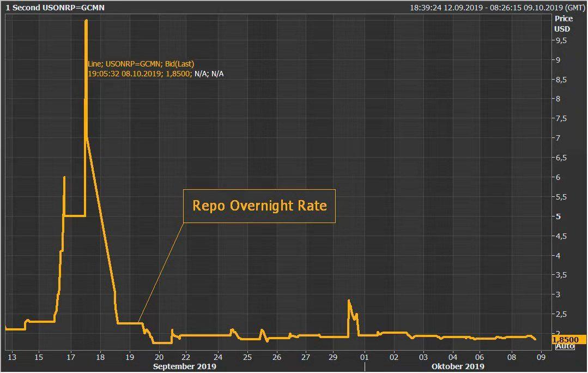588x373 pixels.
Task: Click the 9,5 value on price axis
Action: [561, 40]
